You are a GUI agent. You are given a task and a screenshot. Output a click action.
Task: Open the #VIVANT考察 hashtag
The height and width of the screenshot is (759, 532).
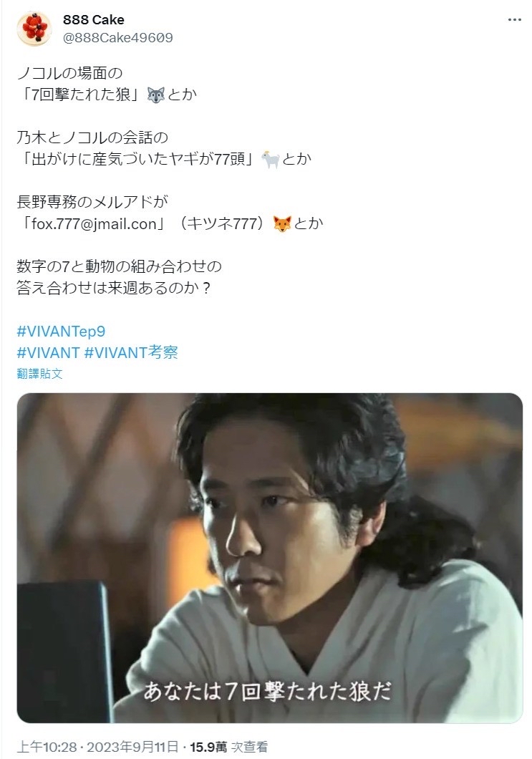click(x=131, y=352)
